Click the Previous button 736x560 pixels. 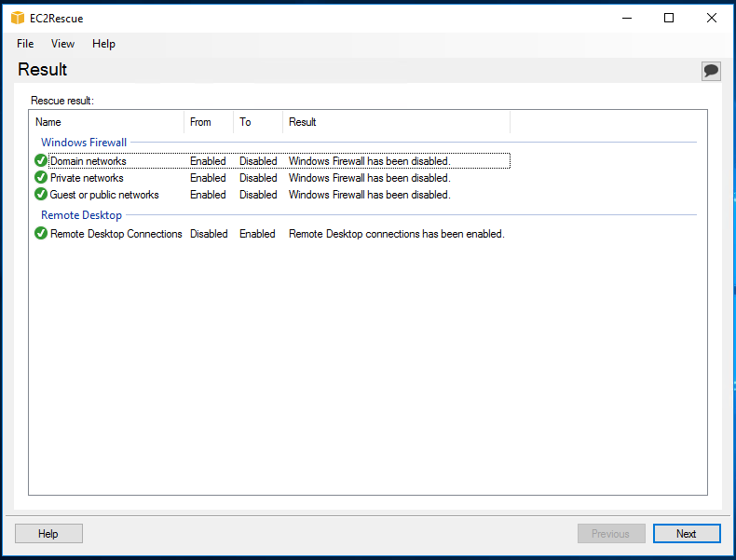[x=610, y=534]
